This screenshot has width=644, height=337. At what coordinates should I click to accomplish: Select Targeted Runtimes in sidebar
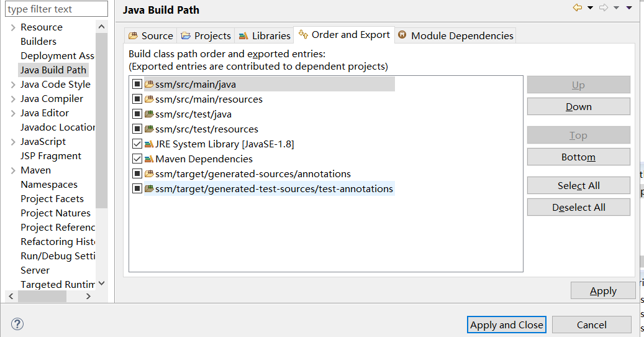click(x=57, y=284)
